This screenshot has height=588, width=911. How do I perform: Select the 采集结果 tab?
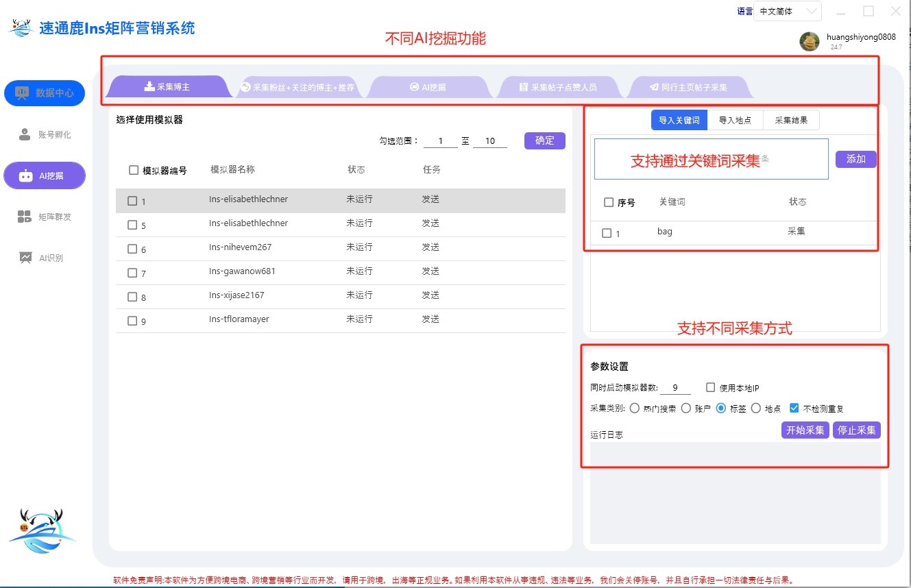click(791, 120)
